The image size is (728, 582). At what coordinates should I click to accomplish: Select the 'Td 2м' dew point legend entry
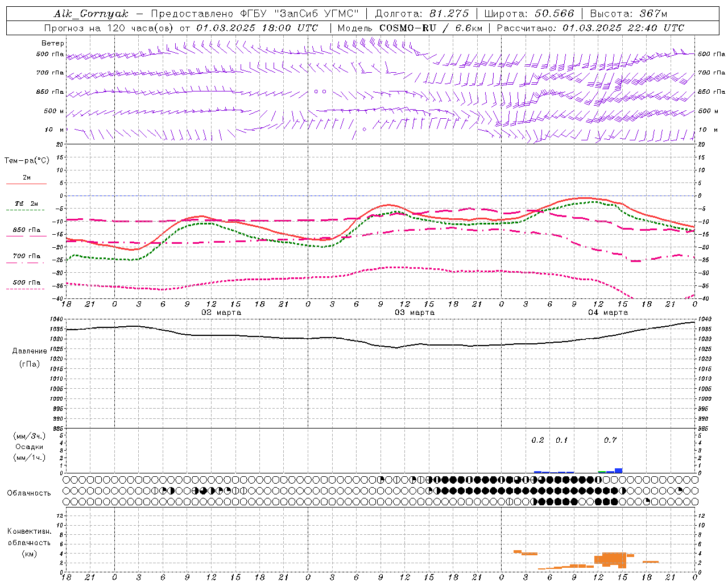(x=27, y=203)
